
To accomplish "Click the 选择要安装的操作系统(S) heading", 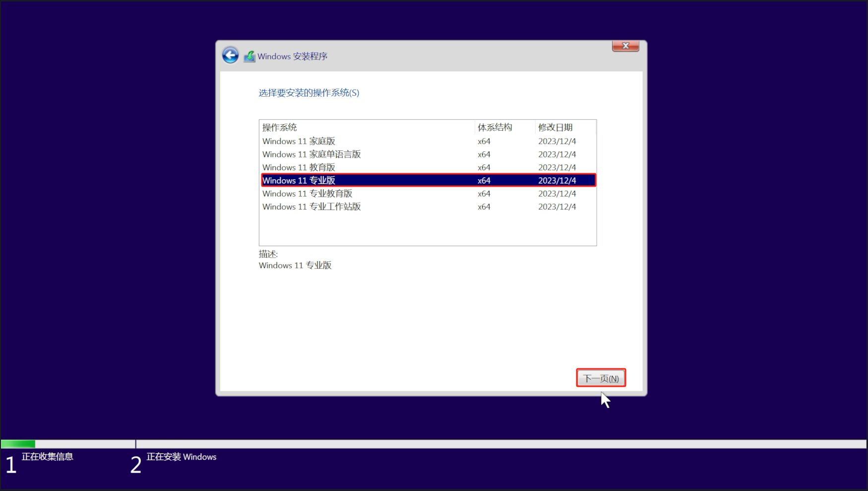I will (309, 93).
